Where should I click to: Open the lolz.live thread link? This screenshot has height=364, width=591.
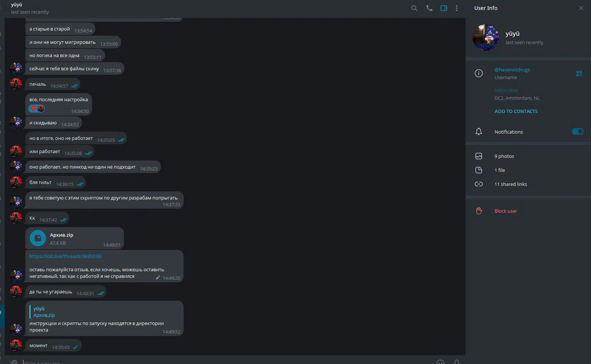coord(66,256)
